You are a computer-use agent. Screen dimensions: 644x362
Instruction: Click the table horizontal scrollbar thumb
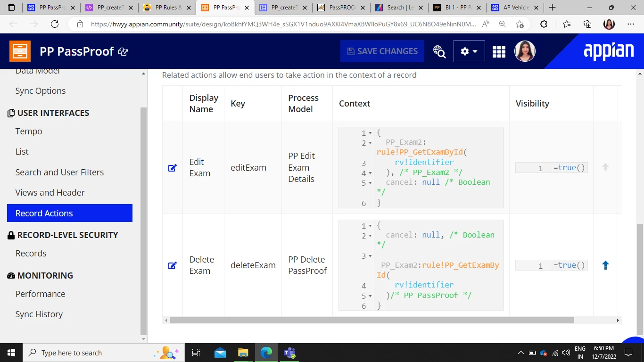point(372,321)
